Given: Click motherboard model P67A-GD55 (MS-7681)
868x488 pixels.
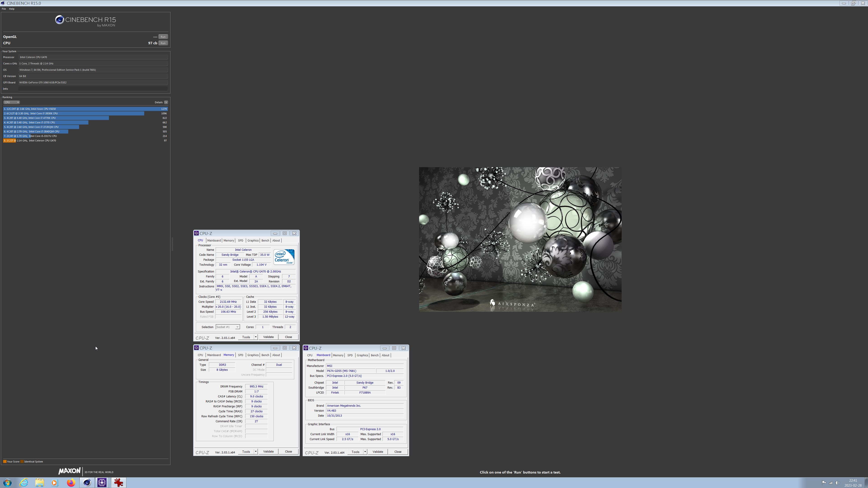Looking at the screenshot, I should (350, 371).
